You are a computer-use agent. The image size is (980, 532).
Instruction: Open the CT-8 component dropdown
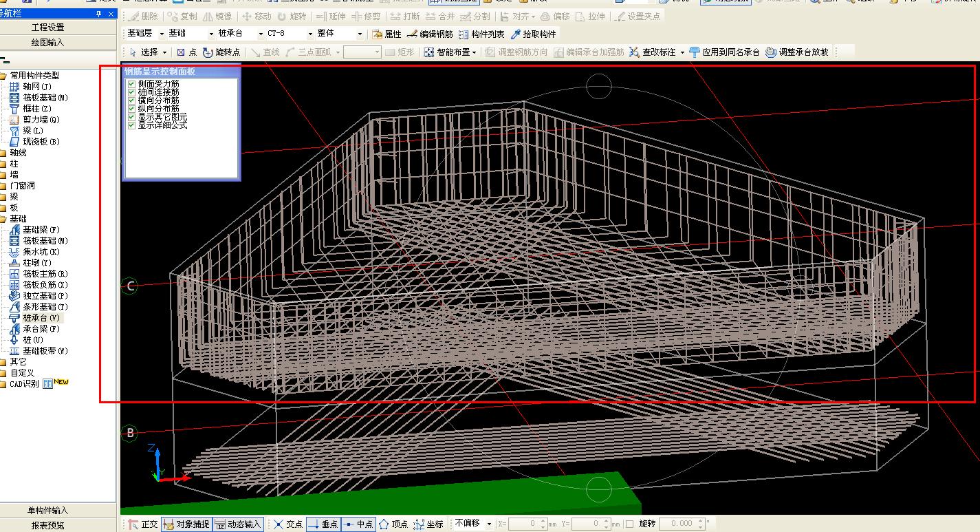(310, 34)
